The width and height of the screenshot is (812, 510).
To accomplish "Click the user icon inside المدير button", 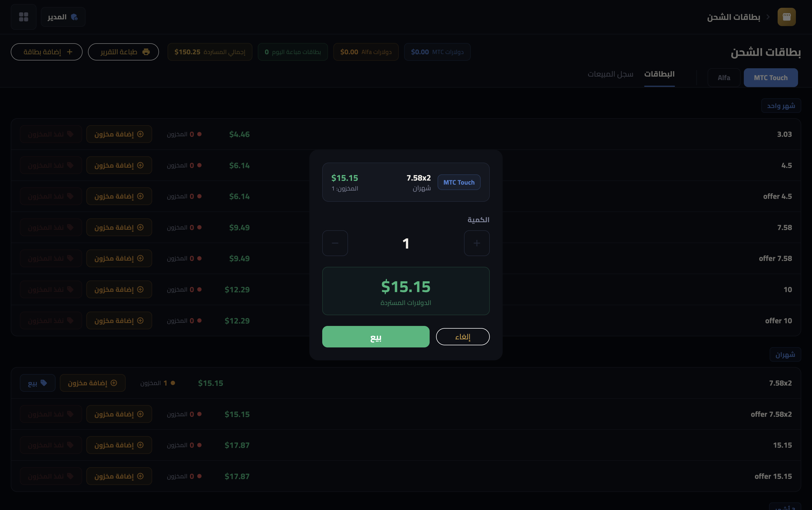I will click(x=75, y=17).
